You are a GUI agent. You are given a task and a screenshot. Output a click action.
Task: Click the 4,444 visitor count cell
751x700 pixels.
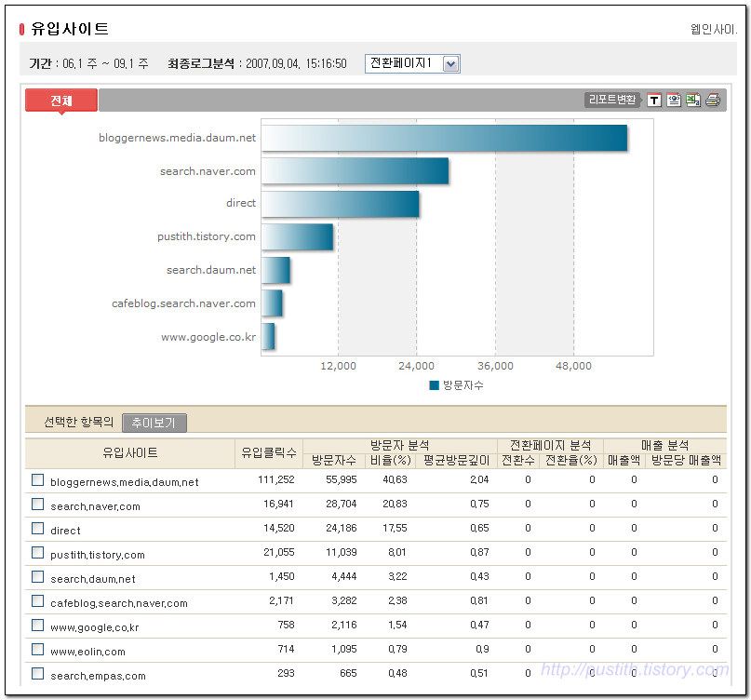pyautogui.click(x=344, y=576)
